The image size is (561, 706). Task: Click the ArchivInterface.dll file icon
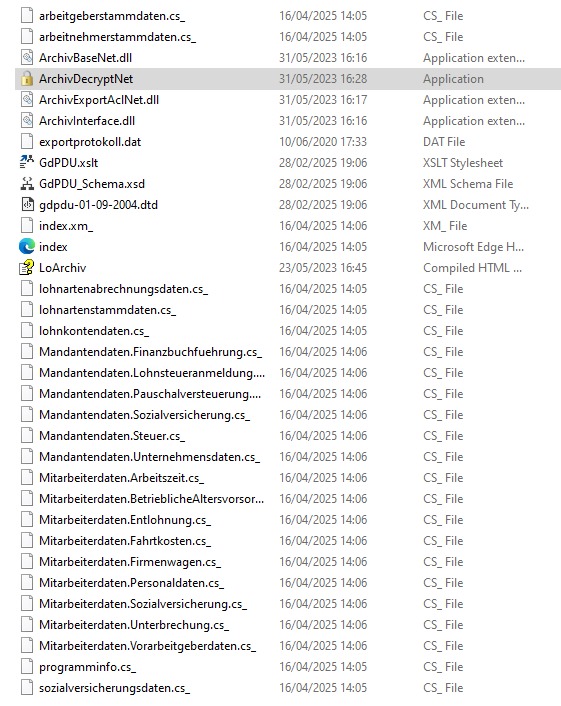(x=27, y=121)
